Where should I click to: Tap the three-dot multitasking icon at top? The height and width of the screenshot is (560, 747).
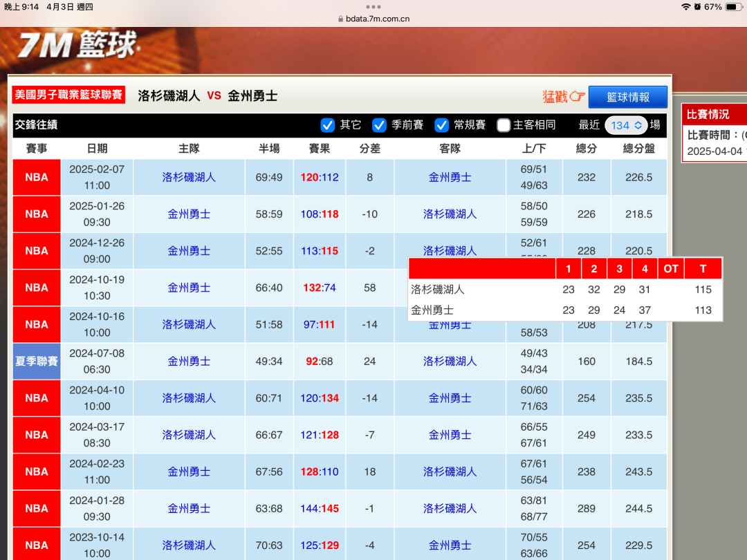coord(373,7)
